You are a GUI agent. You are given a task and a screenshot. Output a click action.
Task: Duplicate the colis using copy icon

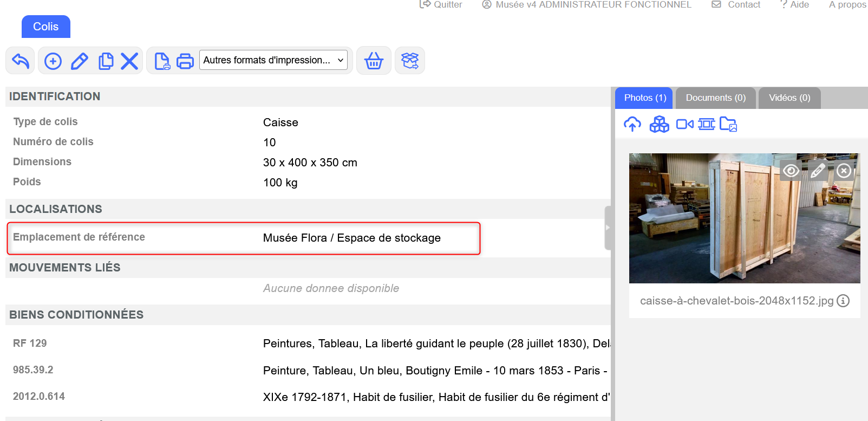click(x=106, y=61)
